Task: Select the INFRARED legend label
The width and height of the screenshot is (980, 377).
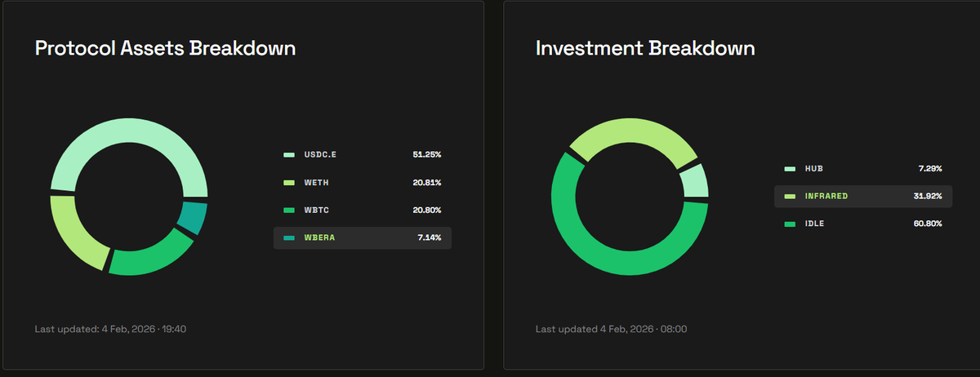Action: [825, 196]
